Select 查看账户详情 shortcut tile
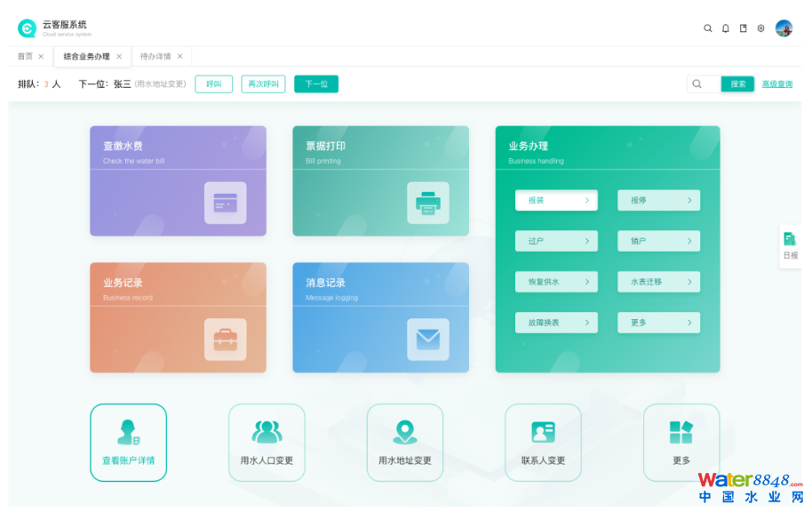The height and width of the screenshot is (512, 812). [x=128, y=443]
